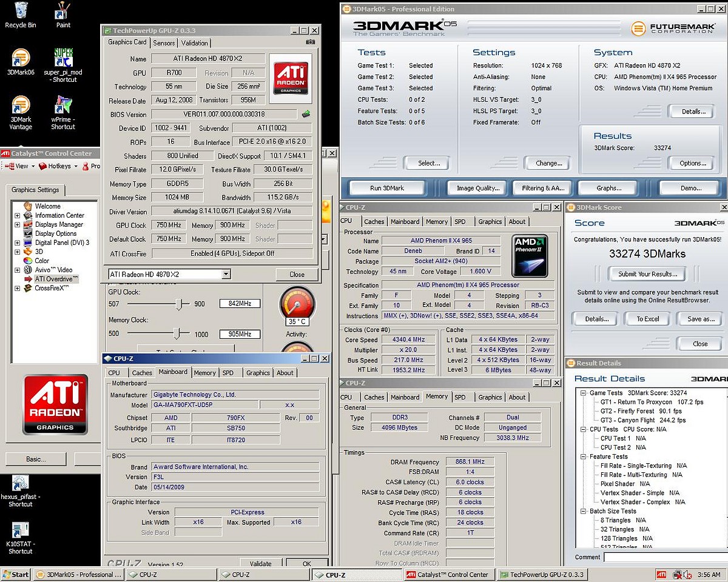Click Select... under Tests in 3DMark05

(x=429, y=163)
